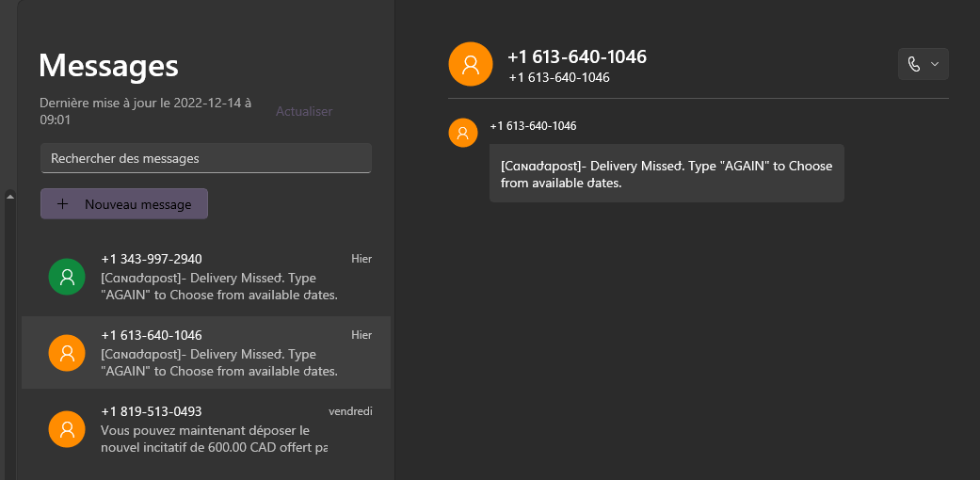This screenshot has height=480, width=980.
Task: Click the green avatar for +1 343-997-2940
Action: pyautogui.click(x=67, y=277)
